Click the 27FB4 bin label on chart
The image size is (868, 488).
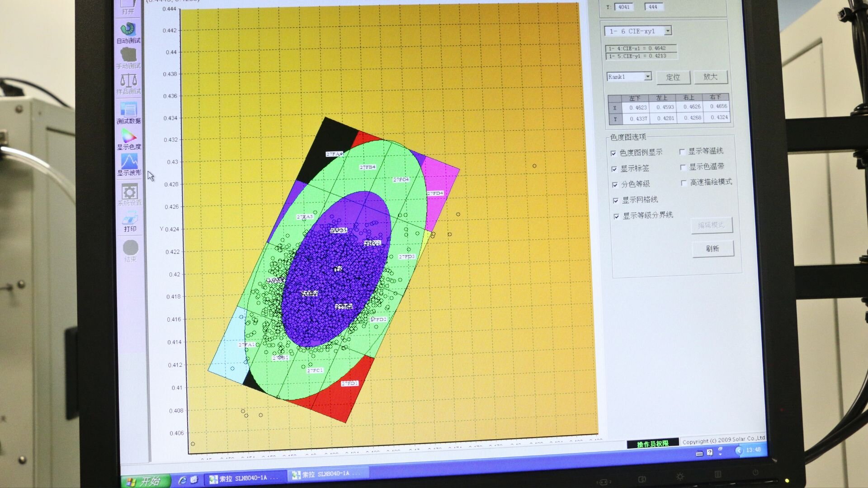(368, 167)
